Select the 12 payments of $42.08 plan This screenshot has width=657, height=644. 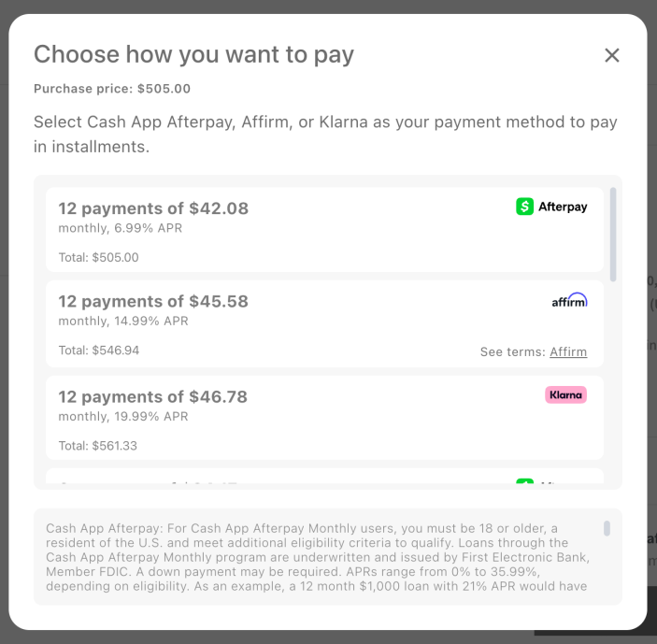pyautogui.click(x=153, y=208)
